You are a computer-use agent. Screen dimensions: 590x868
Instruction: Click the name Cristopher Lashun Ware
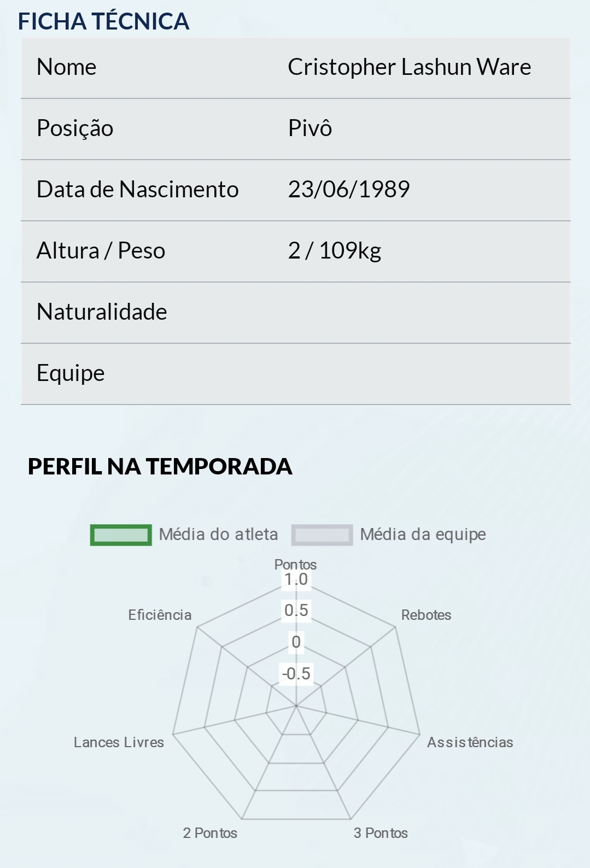click(410, 67)
